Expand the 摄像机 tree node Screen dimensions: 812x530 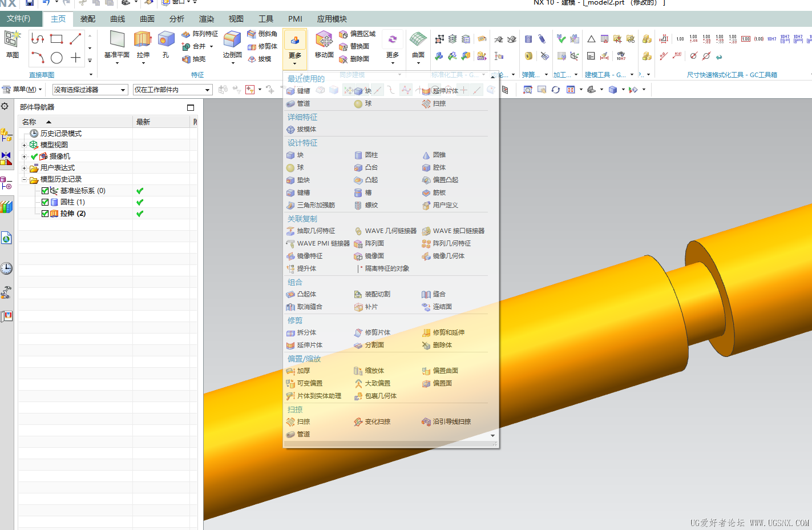[x=24, y=156]
